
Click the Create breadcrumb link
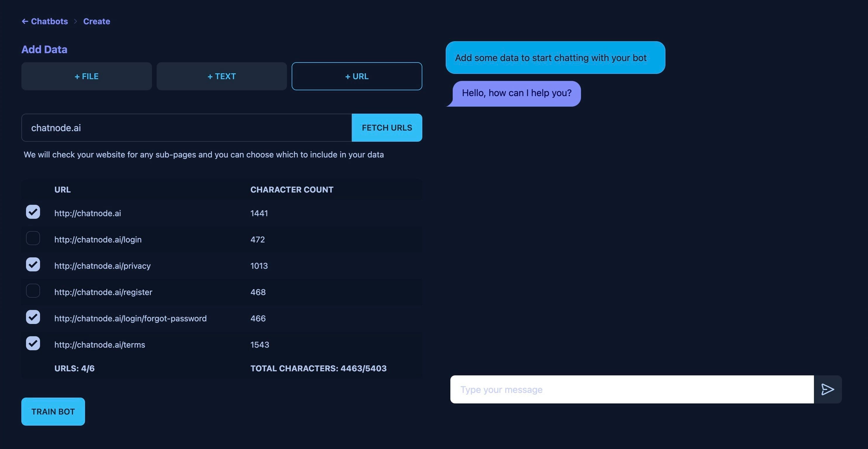tap(96, 20)
